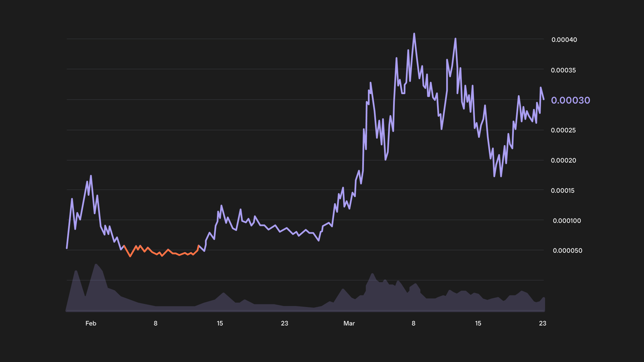The height and width of the screenshot is (362, 644).
Task: Click the 0.00030 current price label
Action: 570,100
